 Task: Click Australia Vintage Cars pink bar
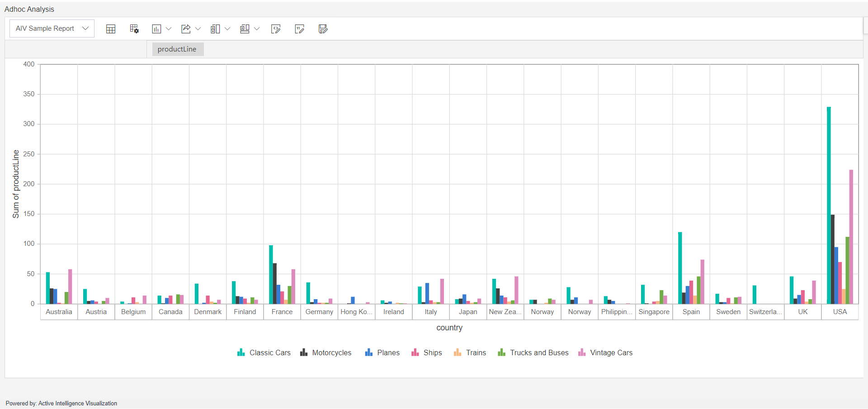click(x=70, y=287)
